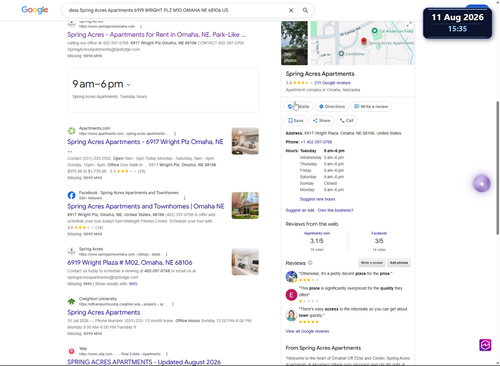Screen dimensions: 500x366
Task: Click into the Google search input field
Action: tap(177, 10)
